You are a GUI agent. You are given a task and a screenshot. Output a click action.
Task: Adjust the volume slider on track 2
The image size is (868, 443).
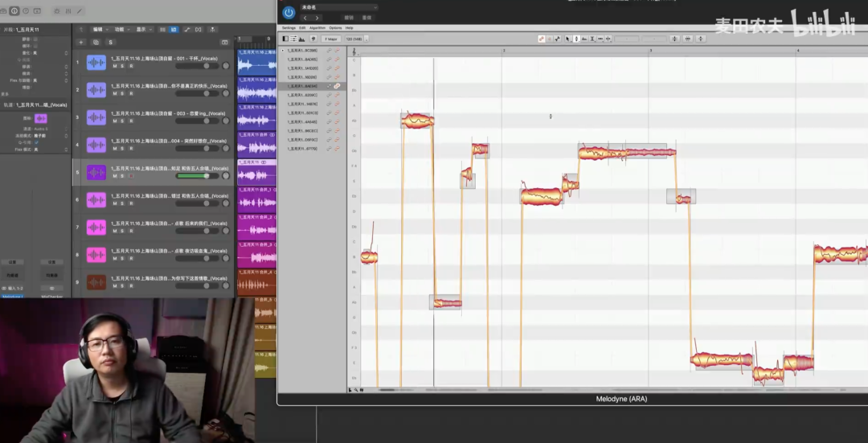197,93
